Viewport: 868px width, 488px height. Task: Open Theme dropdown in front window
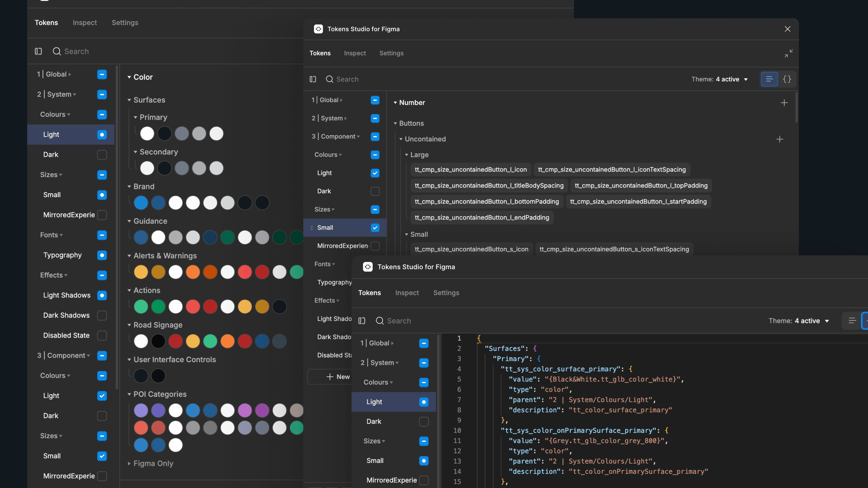799,321
